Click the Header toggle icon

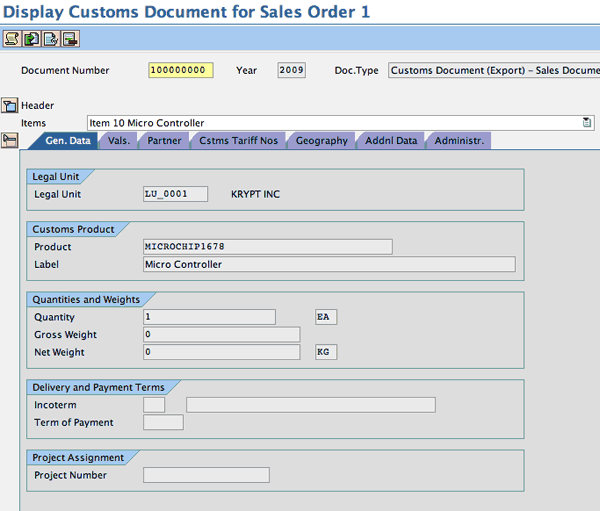tap(10, 105)
